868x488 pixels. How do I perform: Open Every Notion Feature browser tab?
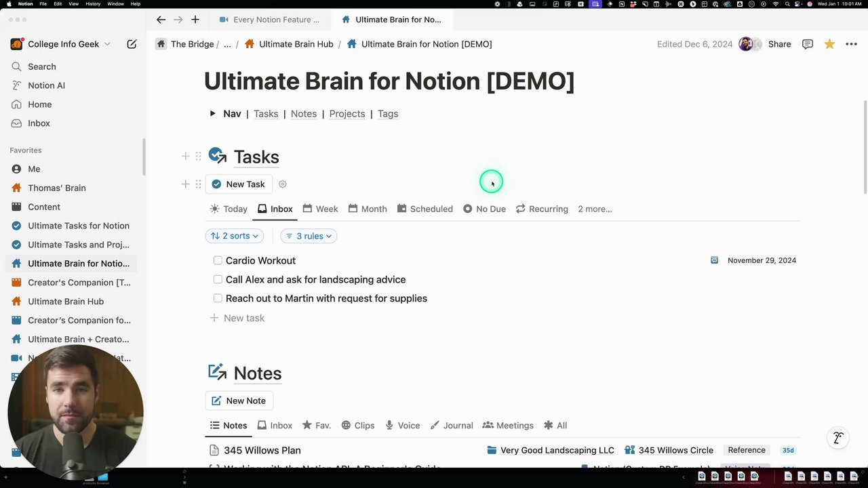coord(270,20)
